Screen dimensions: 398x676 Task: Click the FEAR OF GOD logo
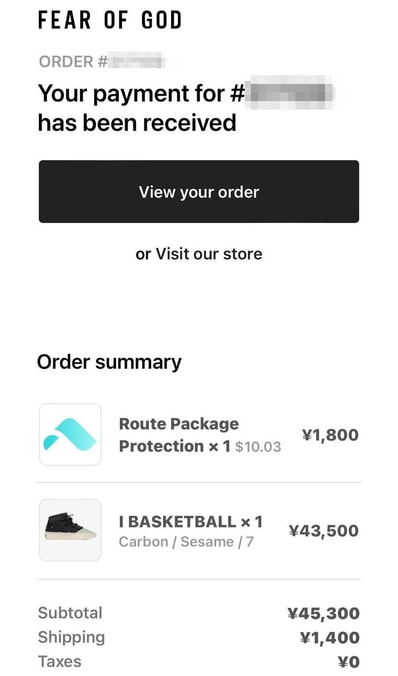click(x=110, y=20)
